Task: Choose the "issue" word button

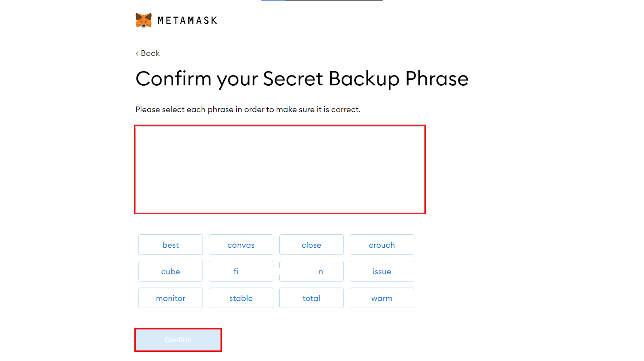Action: (x=382, y=271)
